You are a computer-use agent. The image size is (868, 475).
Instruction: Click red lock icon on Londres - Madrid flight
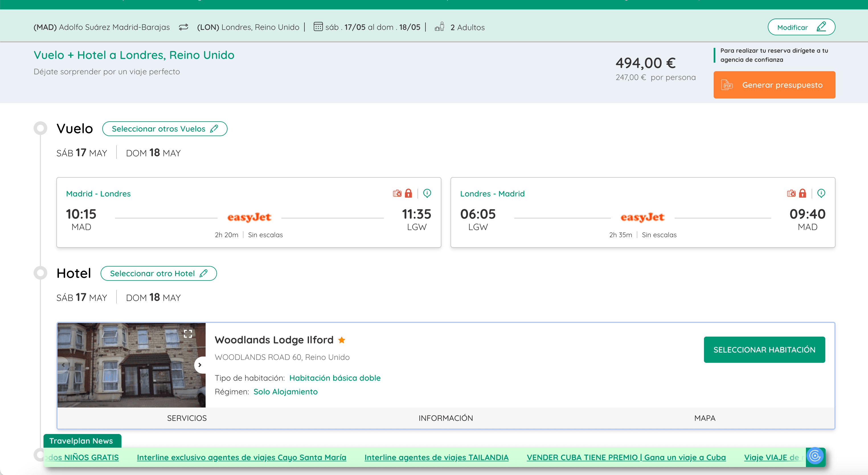tap(802, 193)
